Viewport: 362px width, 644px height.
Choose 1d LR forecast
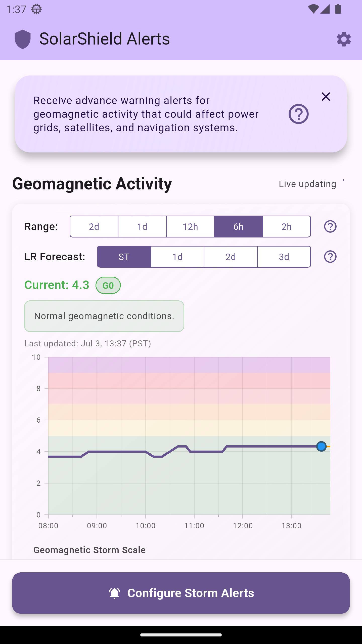[177, 257]
